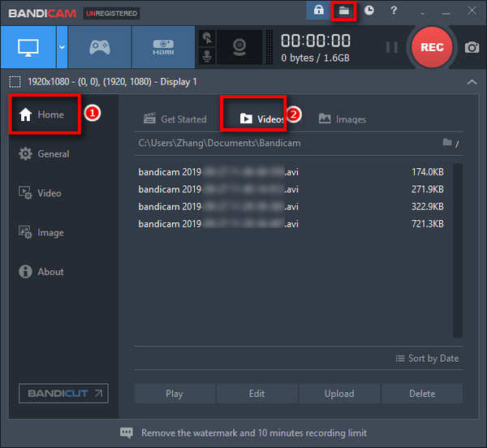
Task: Click the lock icon in title bar
Action: click(318, 11)
